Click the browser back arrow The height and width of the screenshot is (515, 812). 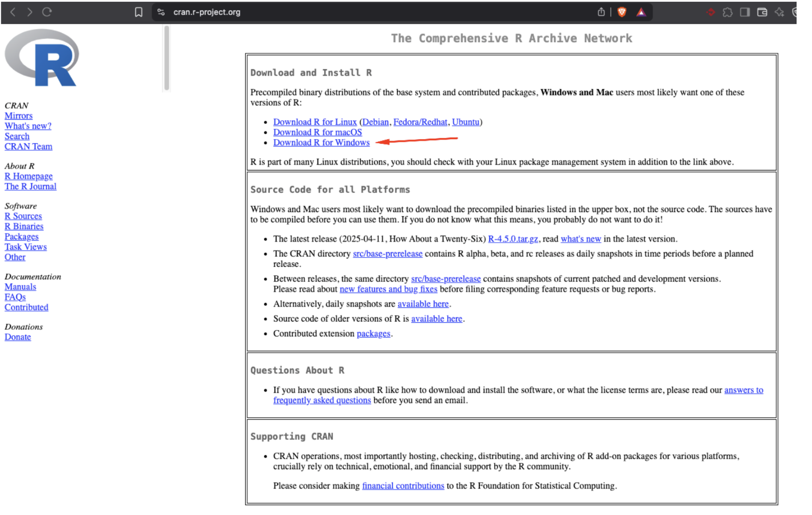pyautogui.click(x=13, y=12)
